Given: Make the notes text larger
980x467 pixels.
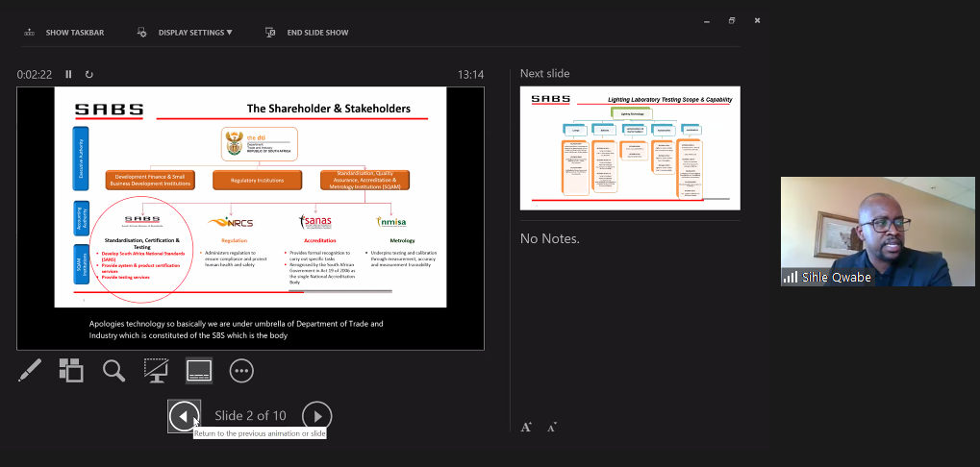Looking at the screenshot, I should pos(526,427).
